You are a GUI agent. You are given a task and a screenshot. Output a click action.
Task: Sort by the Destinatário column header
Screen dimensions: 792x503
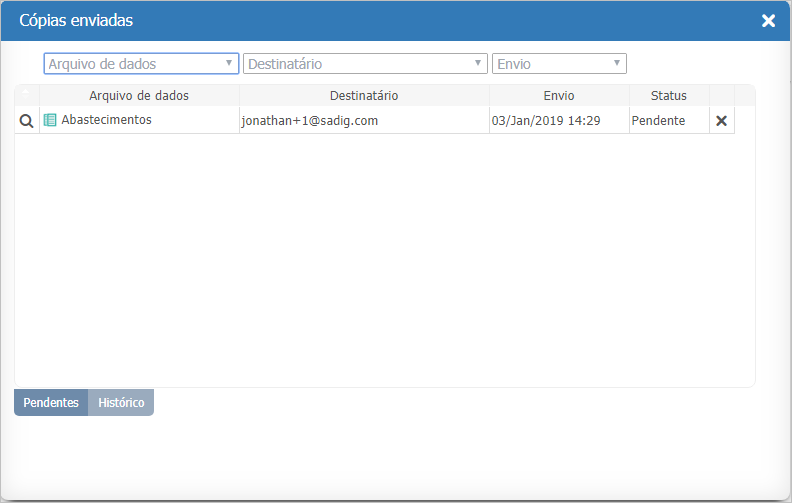coord(364,96)
